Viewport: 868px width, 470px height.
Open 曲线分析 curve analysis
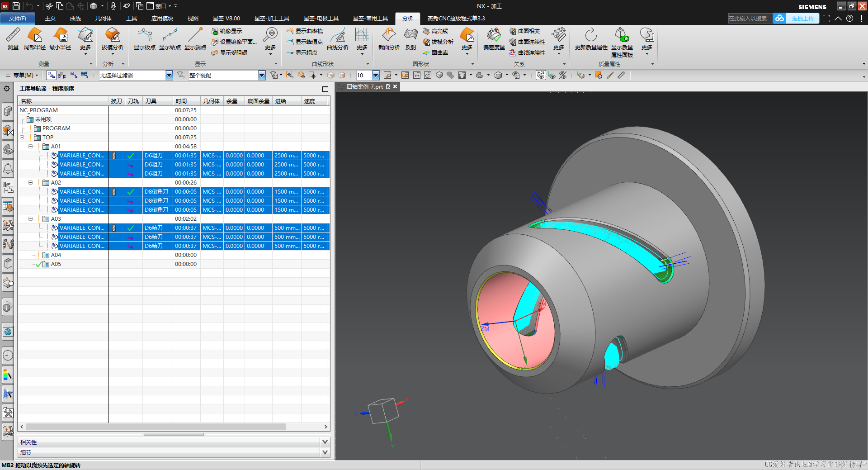pyautogui.click(x=338, y=39)
